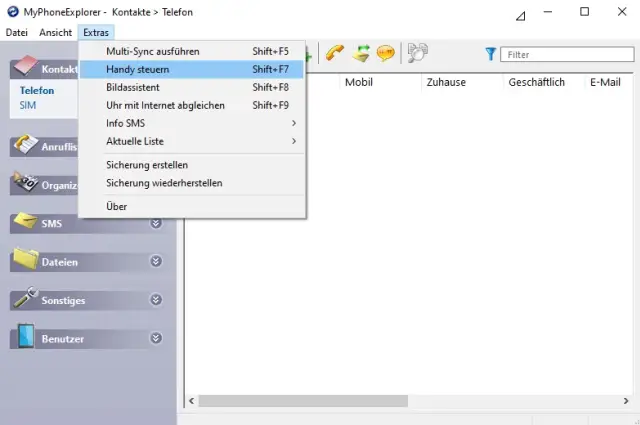The image size is (640, 425).
Task: Open the Datei menu
Action: click(x=17, y=33)
